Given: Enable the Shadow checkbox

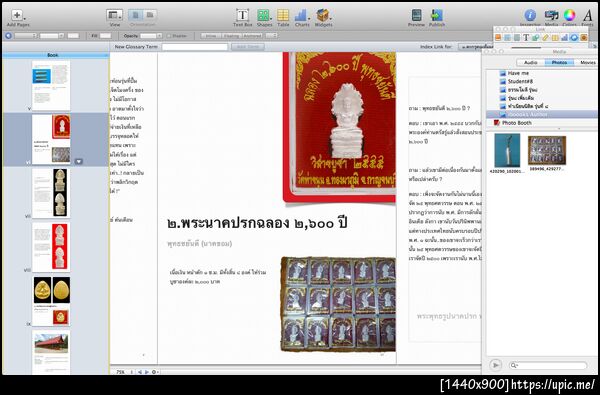Looking at the screenshot, I should (169, 36).
